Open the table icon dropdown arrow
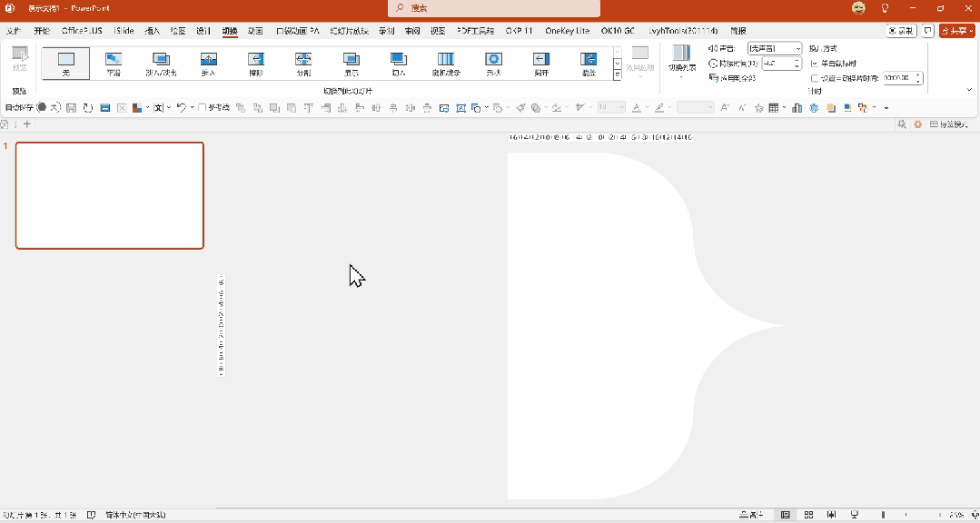This screenshot has height=523, width=980. point(785,108)
